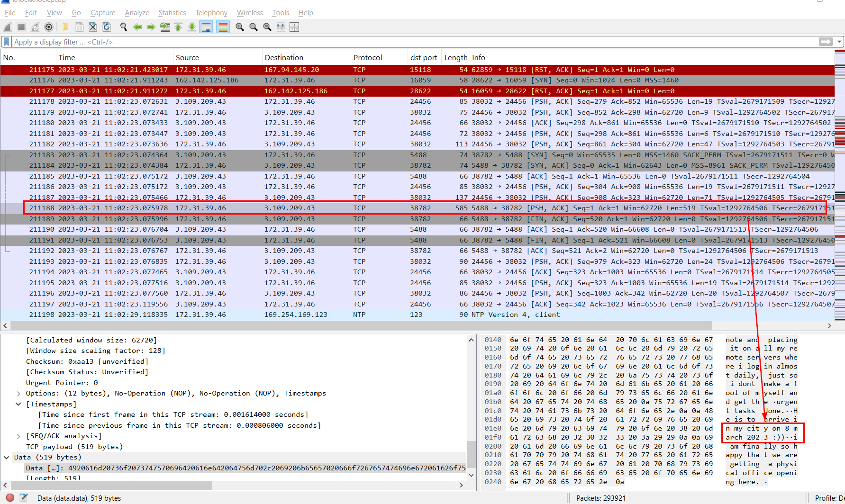Click the Find Packet magnifier icon
The width and height of the screenshot is (845, 504).
pyautogui.click(x=124, y=27)
